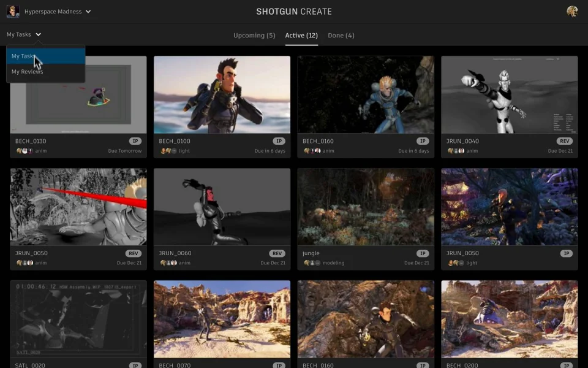Open the JRUN_0050 anim task thumbnail
Screen dimensions: 588x368
click(x=78, y=207)
